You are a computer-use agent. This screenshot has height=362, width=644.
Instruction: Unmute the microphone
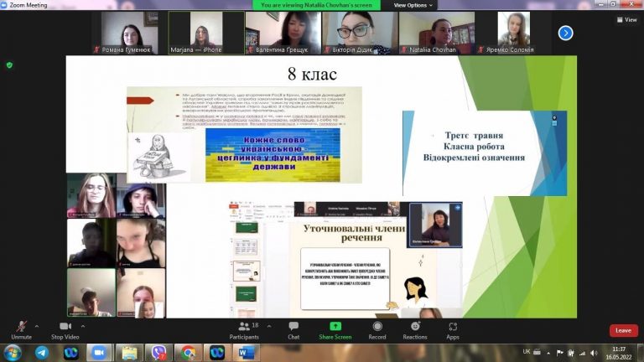(21, 331)
